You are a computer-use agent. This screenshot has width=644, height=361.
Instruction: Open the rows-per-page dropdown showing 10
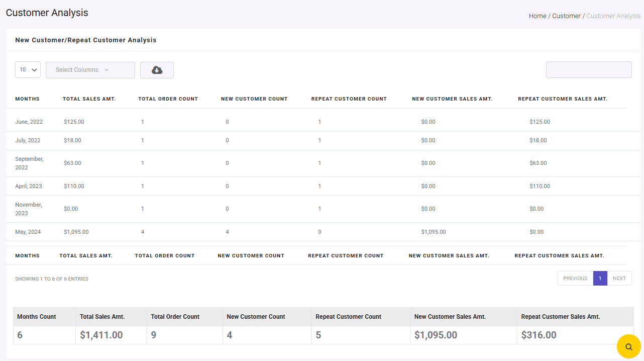pyautogui.click(x=28, y=70)
